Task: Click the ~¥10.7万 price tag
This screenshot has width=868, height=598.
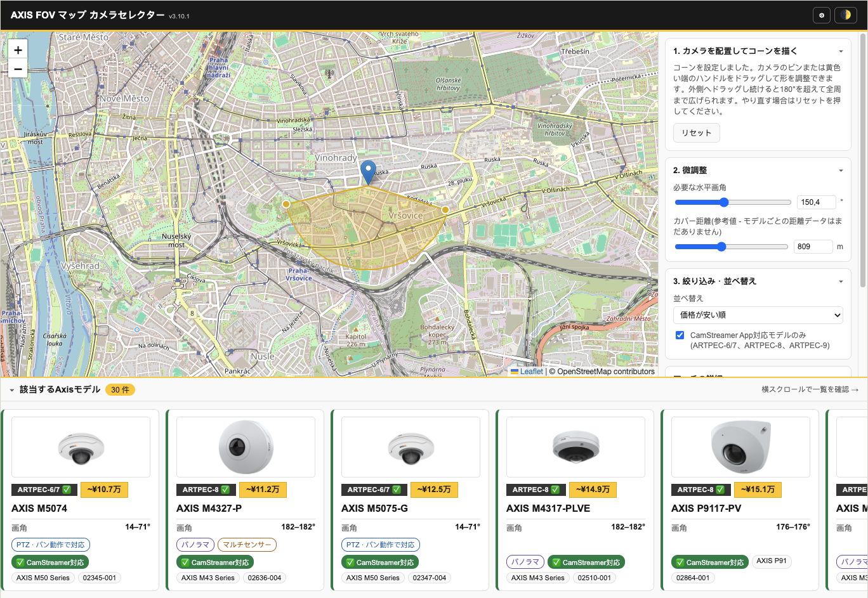Action: coord(105,490)
